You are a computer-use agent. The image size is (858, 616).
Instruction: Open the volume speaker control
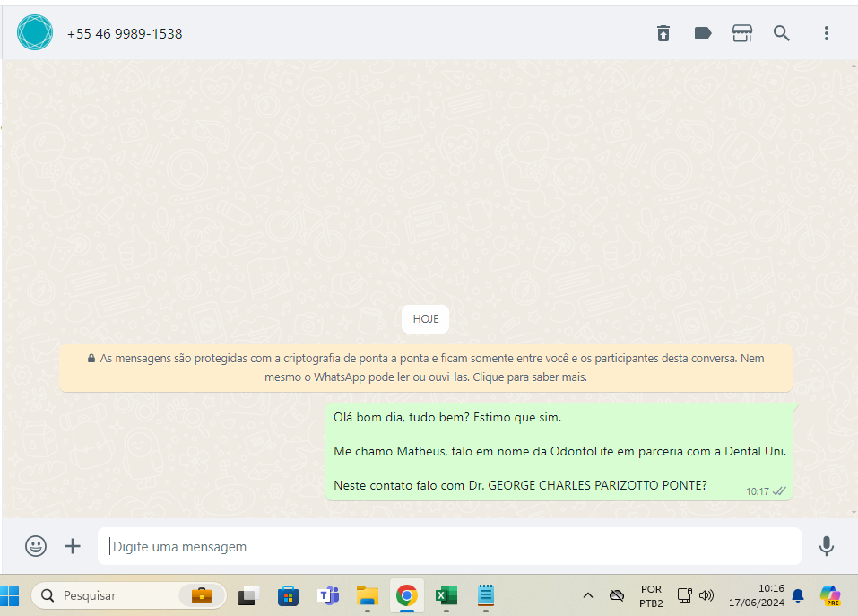706,595
